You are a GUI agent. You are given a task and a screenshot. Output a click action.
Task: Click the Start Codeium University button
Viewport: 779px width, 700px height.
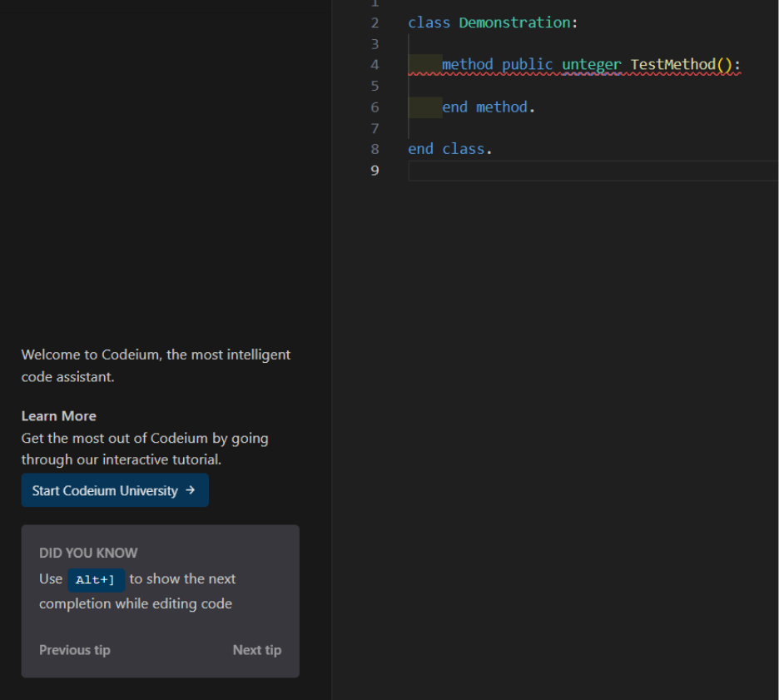point(115,490)
